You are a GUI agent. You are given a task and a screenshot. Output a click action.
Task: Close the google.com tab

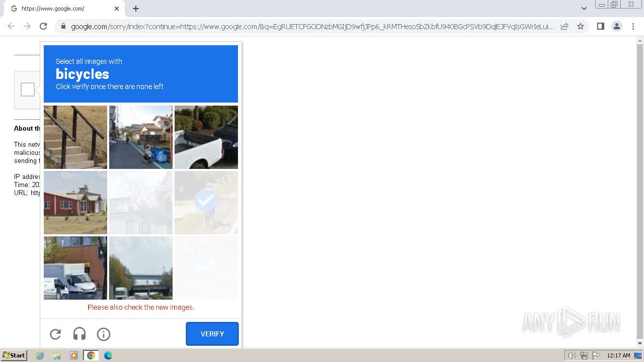[x=117, y=9]
